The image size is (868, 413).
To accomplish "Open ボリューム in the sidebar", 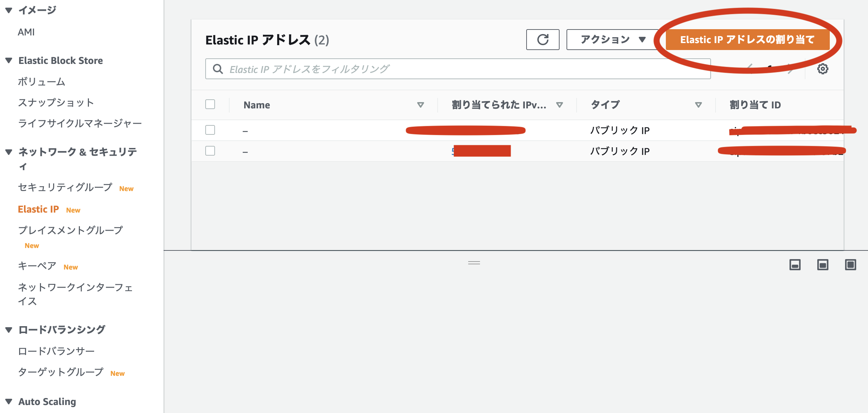I will click(x=42, y=82).
